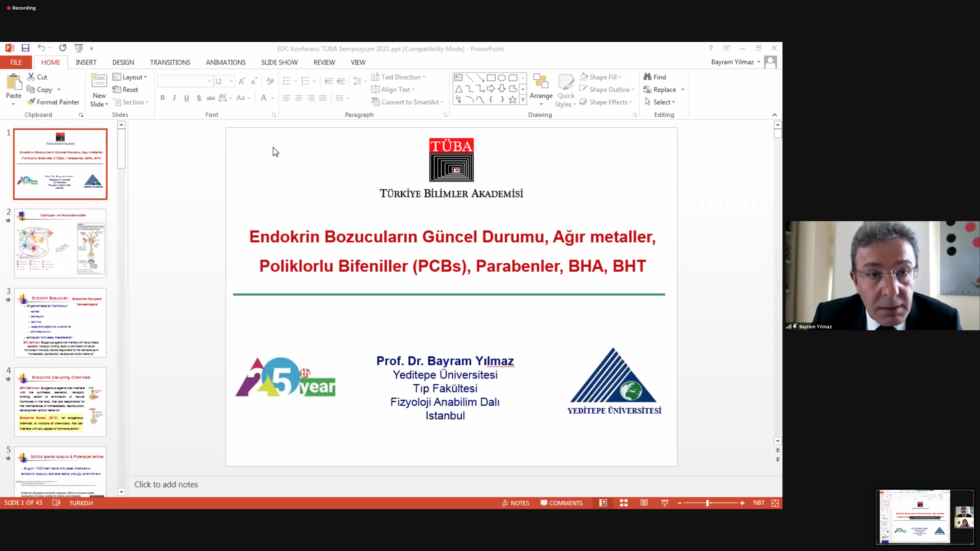Viewport: 980px width, 551px height.
Task: Toggle text shadow formatting
Action: coord(199,98)
